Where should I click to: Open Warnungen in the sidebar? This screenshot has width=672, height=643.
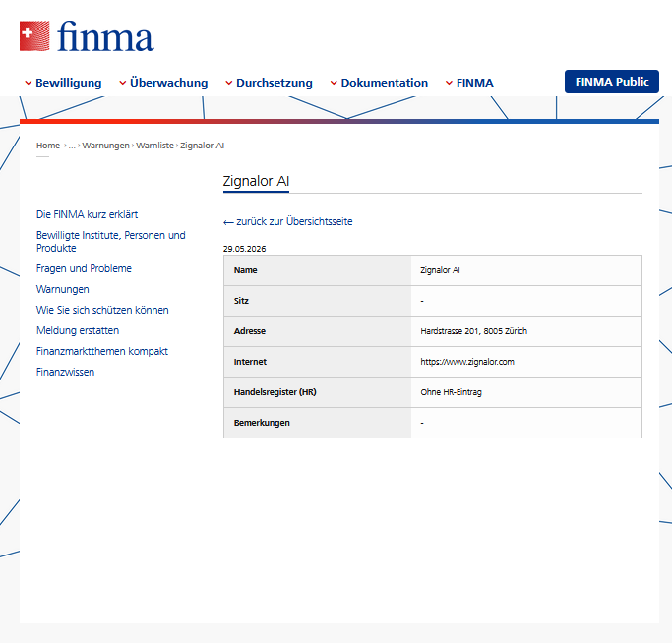tap(63, 290)
